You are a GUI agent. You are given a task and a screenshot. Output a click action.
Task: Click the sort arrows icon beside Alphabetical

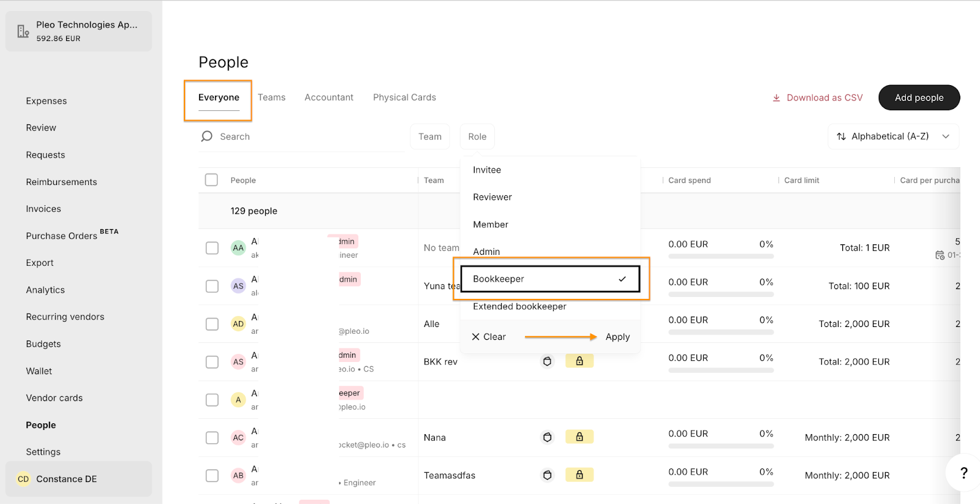point(842,137)
